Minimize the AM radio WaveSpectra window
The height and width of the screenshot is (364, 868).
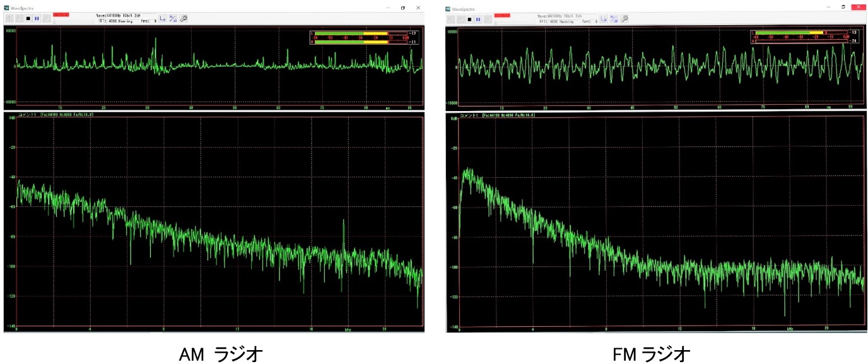tap(389, 8)
